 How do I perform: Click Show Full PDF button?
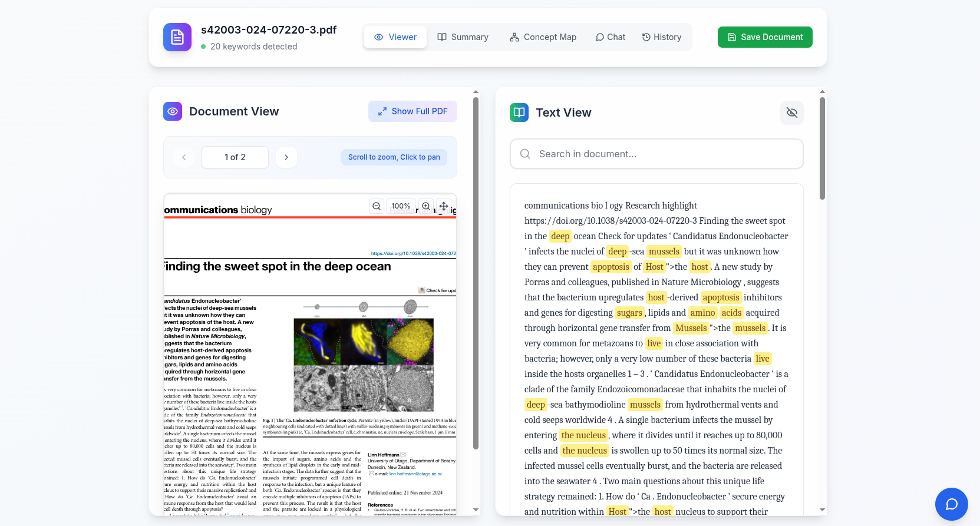click(413, 111)
